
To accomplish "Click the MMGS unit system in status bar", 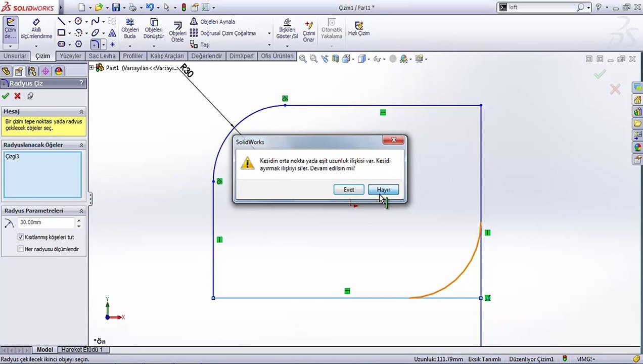I will (x=586, y=359).
